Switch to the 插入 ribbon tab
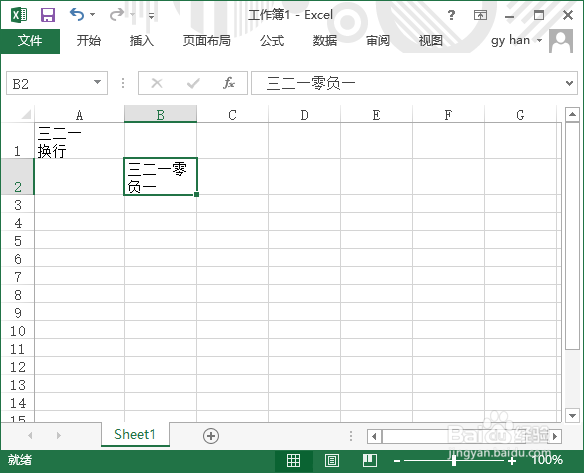This screenshot has height=473, width=584. 142,41
